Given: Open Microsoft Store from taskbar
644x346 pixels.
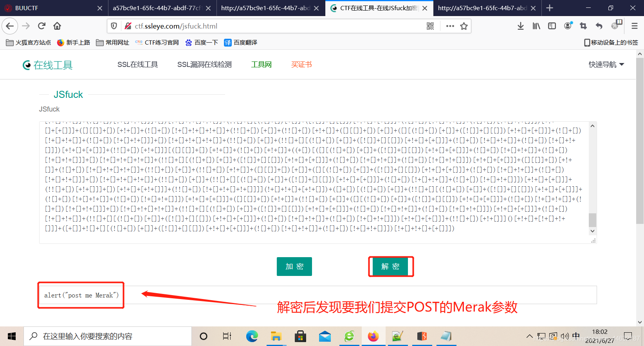Looking at the screenshot, I should pyautogui.click(x=300, y=336).
